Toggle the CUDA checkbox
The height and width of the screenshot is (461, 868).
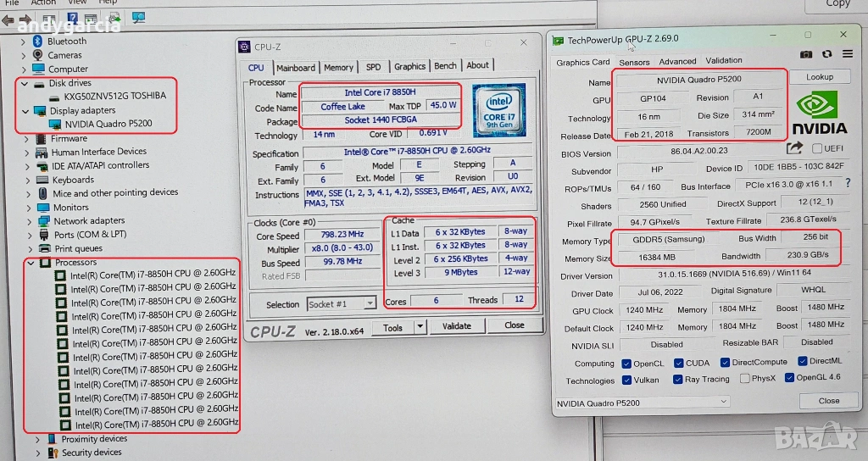click(x=679, y=363)
